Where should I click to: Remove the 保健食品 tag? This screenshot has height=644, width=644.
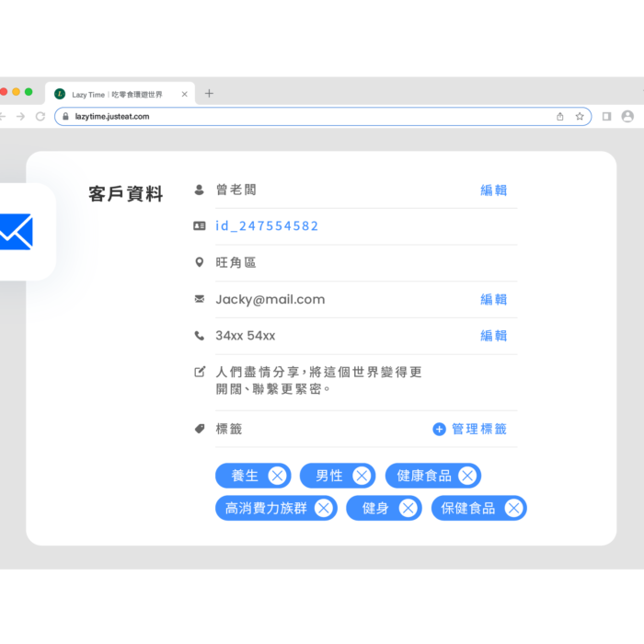click(513, 508)
